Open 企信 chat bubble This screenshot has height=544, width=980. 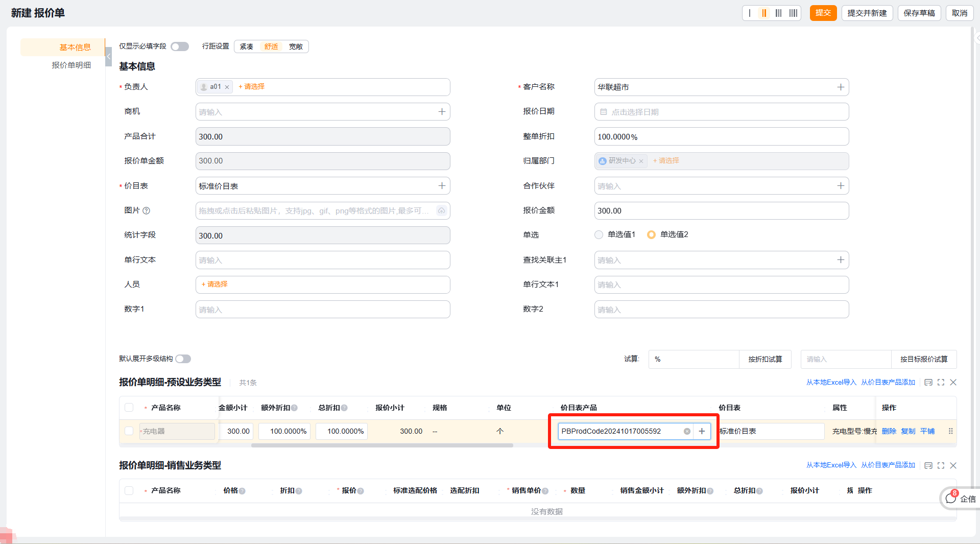click(x=960, y=499)
